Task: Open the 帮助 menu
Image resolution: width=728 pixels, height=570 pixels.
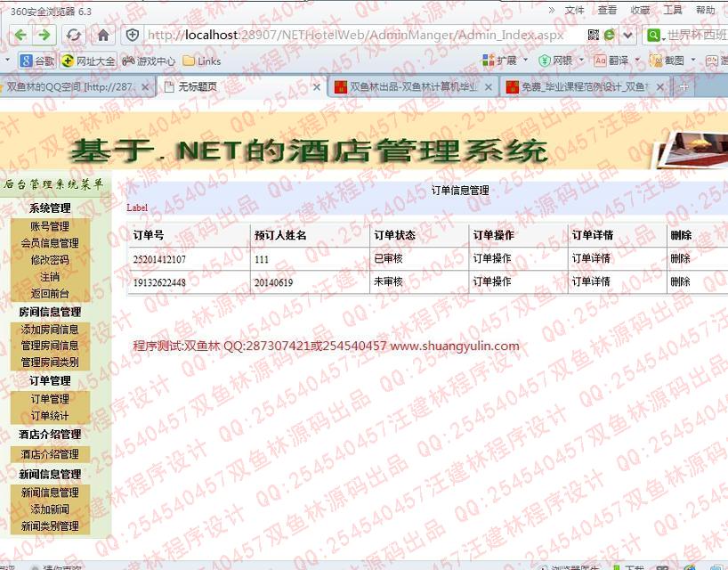Action: 705,10
